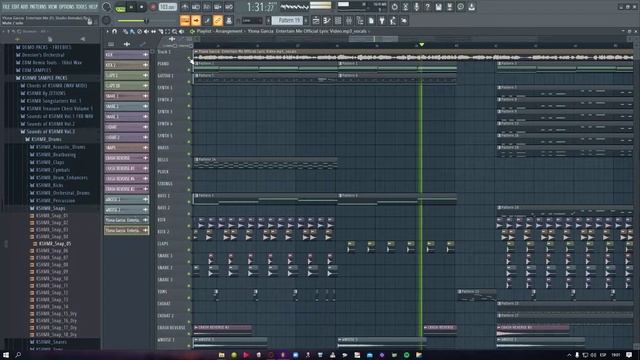
Task: Click the playlist playhead marker
Action: 422,44
